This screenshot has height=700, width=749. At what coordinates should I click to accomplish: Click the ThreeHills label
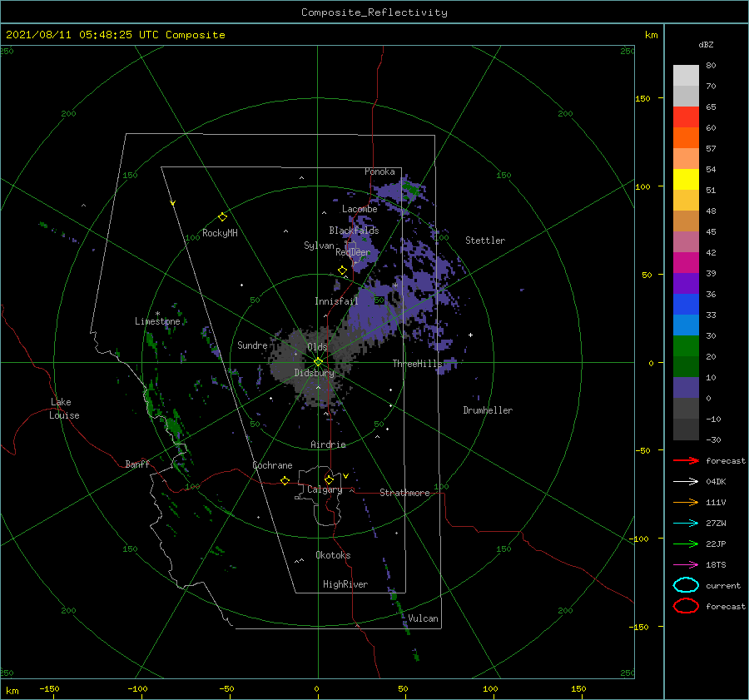click(x=418, y=364)
